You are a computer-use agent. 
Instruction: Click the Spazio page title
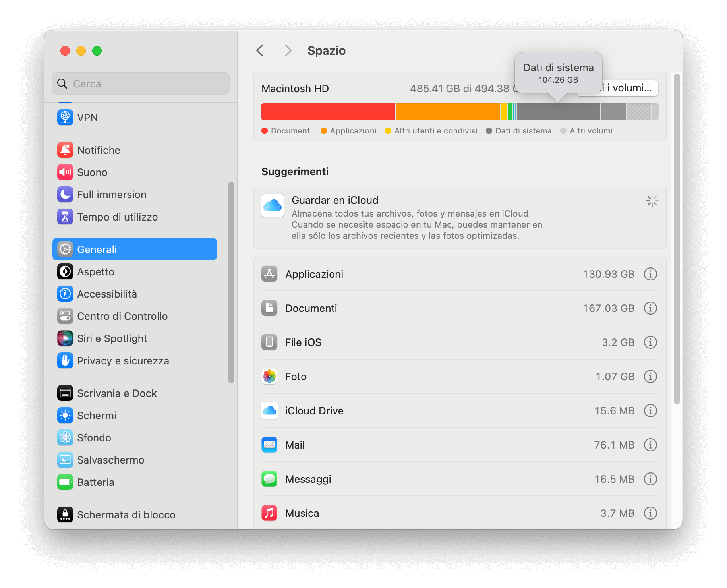click(327, 51)
